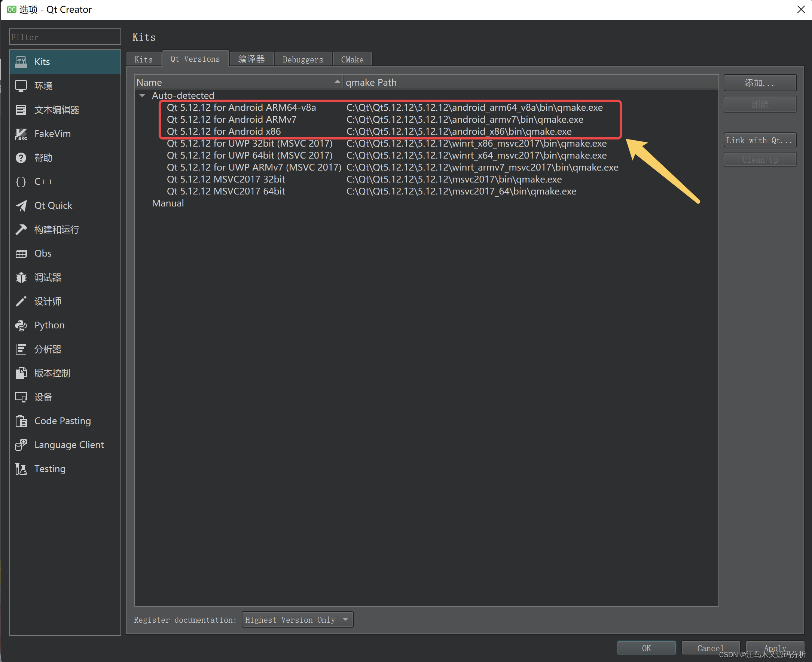812x662 pixels.
Task: Select Qt 5.12.12 for Android ARMv7 row
Action: pos(232,120)
